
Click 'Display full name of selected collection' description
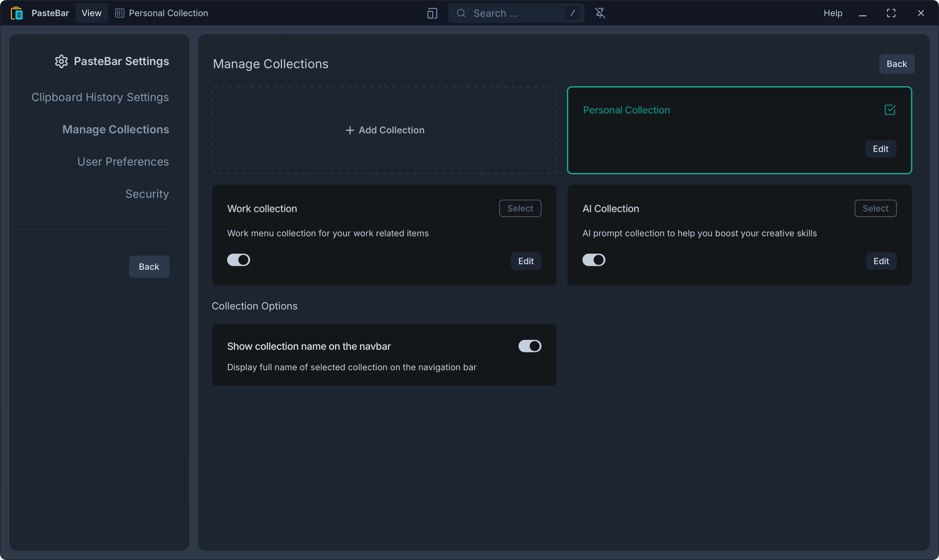pos(352,367)
